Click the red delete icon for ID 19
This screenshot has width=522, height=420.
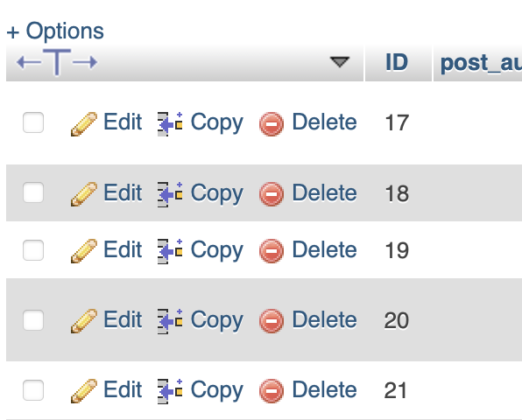(x=271, y=251)
